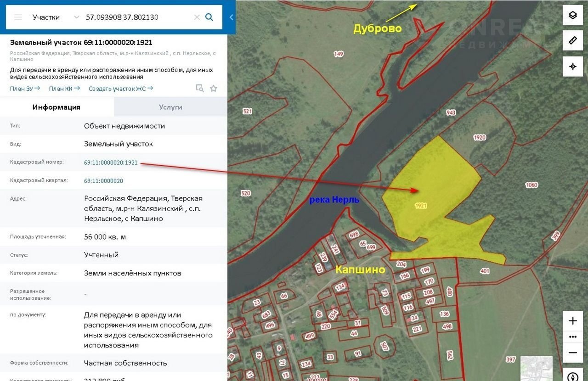The image size is (588, 381).
Task: Click the find-on-map icon beside star
Action: [x=199, y=89]
